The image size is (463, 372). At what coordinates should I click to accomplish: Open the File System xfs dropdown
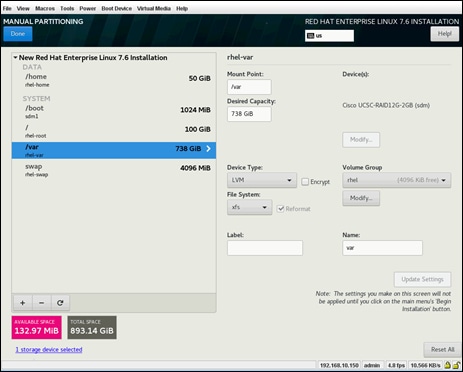(249, 207)
